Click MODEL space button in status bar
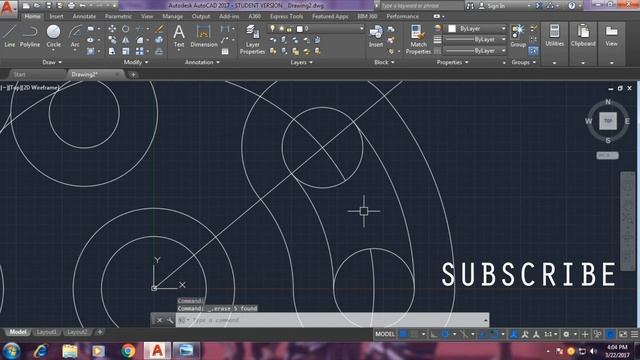 coord(385,334)
